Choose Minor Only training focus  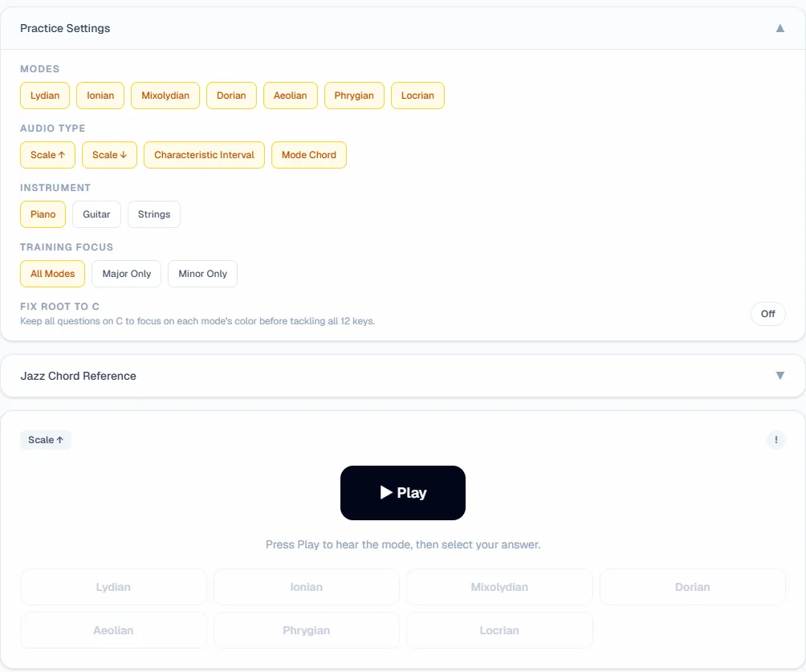point(202,274)
